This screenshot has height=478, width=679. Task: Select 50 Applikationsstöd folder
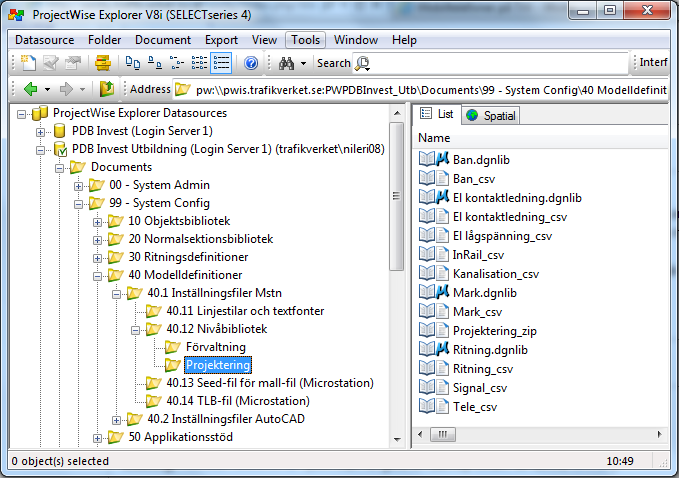point(181,437)
